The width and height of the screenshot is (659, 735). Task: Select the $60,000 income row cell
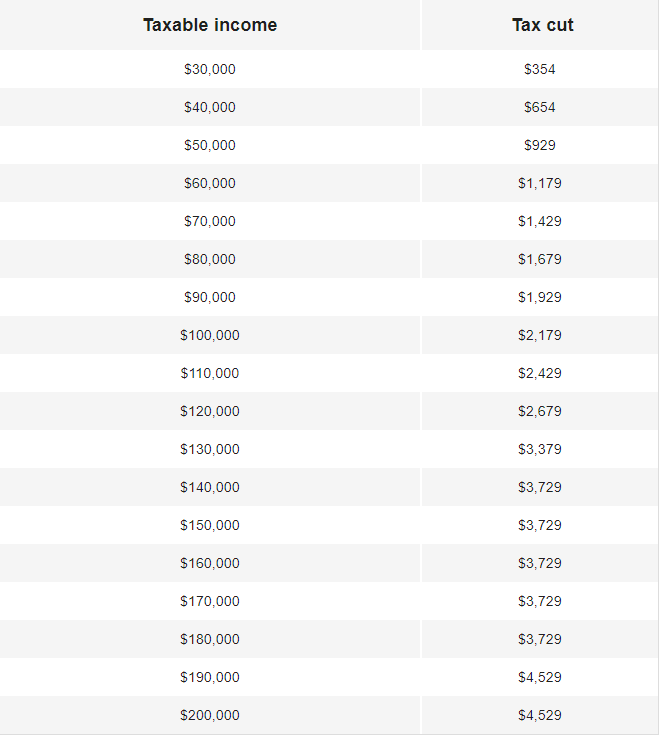(x=210, y=183)
